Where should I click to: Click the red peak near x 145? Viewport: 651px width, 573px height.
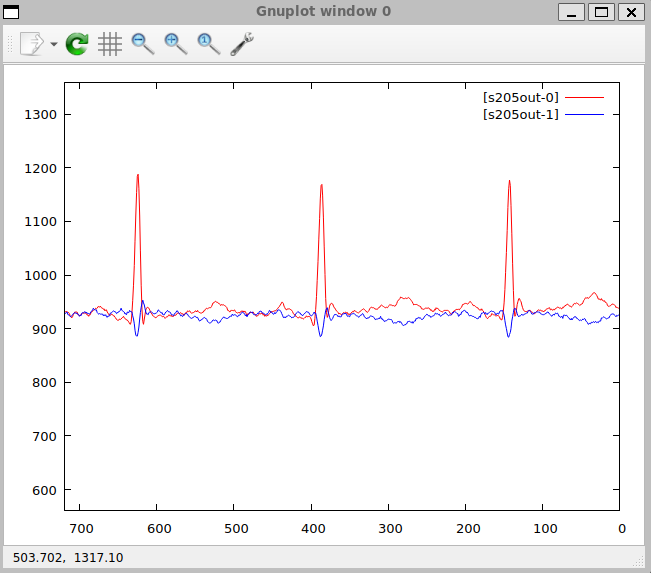tap(509, 182)
